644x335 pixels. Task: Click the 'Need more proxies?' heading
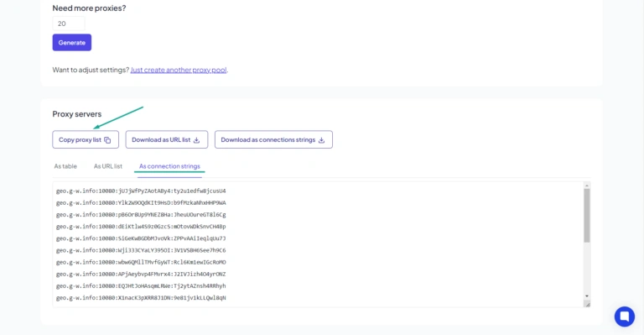point(89,8)
